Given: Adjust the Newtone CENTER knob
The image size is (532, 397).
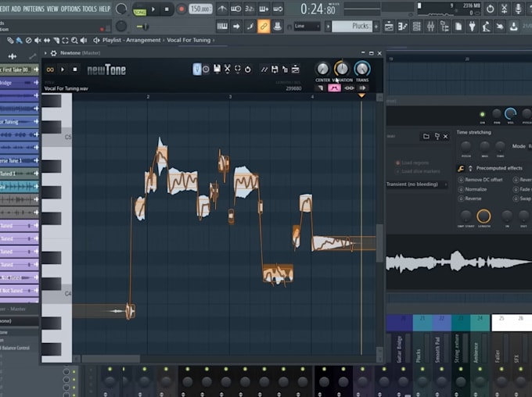Looking at the screenshot, I should pyautogui.click(x=322, y=69).
